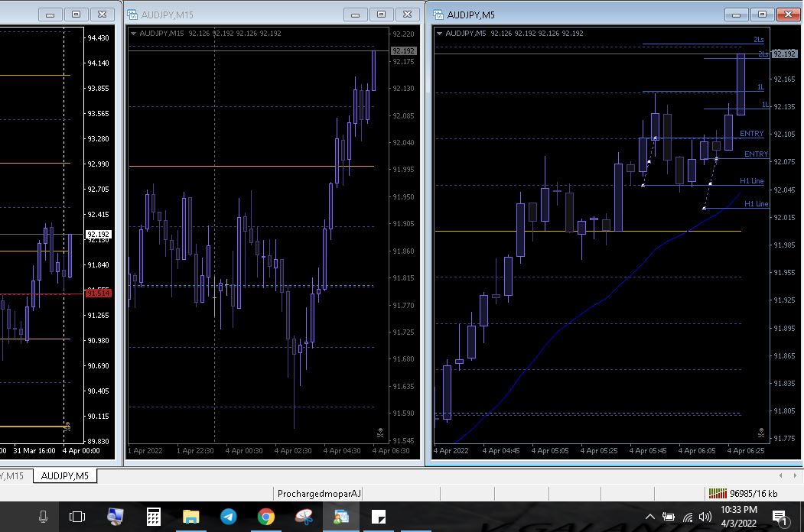
Task: Close the AUDJPY,M5 chart window
Action: point(788,15)
